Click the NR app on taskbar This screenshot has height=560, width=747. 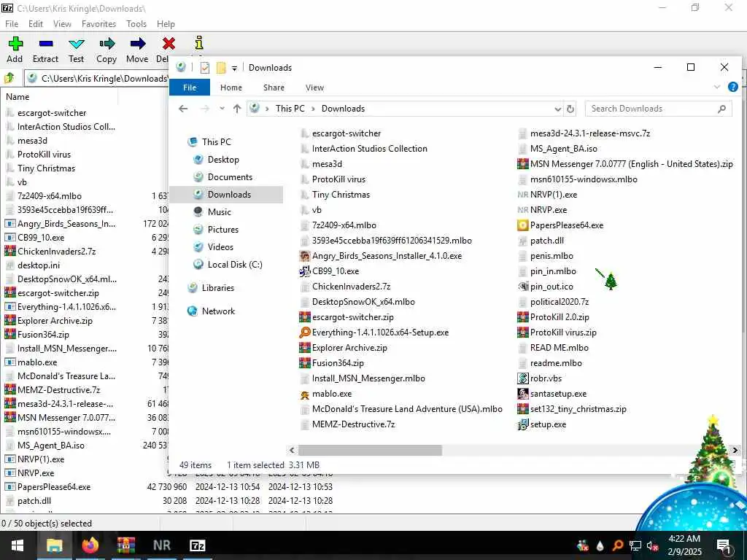pyautogui.click(x=161, y=545)
